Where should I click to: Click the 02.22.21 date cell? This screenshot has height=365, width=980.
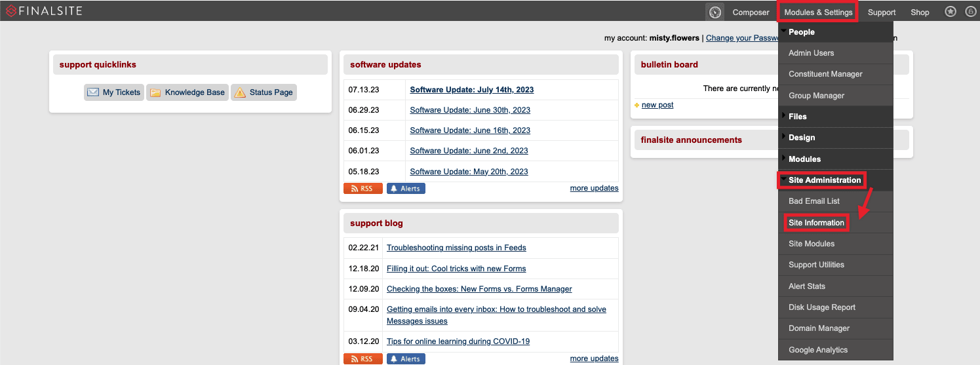point(363,248)
